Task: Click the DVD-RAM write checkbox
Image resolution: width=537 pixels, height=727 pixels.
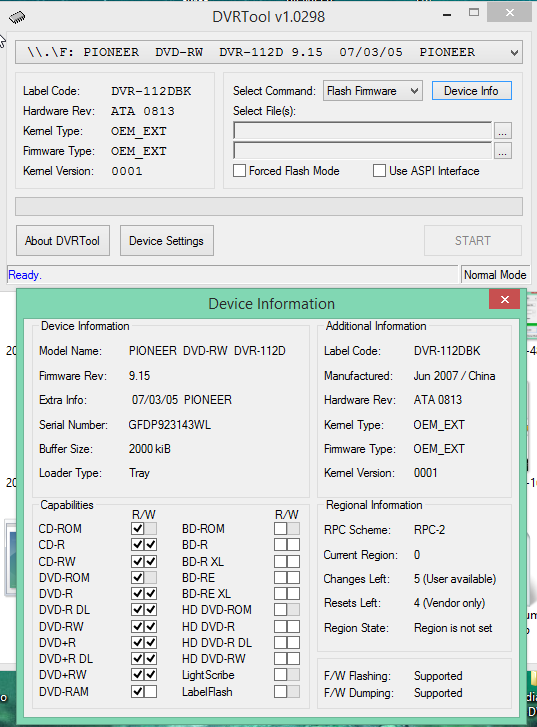Action: 151,692
